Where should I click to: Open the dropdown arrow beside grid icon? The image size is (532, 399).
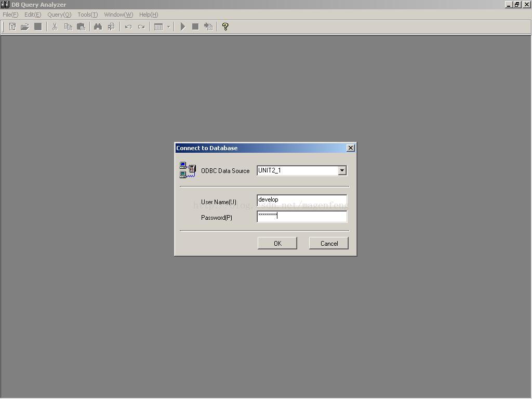click(168, 26)
